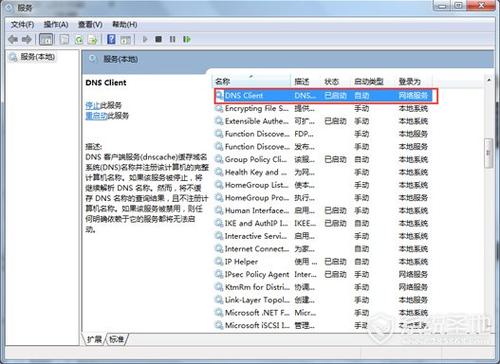This screenshot has width=500, height=364.
Task: Select the IKE and AuthIP I... service
Action: tap(323, 223)
